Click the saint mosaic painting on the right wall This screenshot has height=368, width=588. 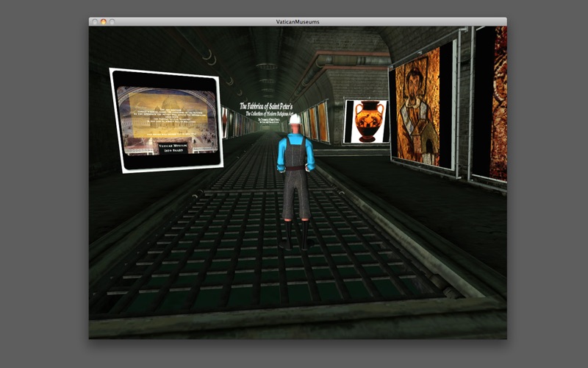423,107
